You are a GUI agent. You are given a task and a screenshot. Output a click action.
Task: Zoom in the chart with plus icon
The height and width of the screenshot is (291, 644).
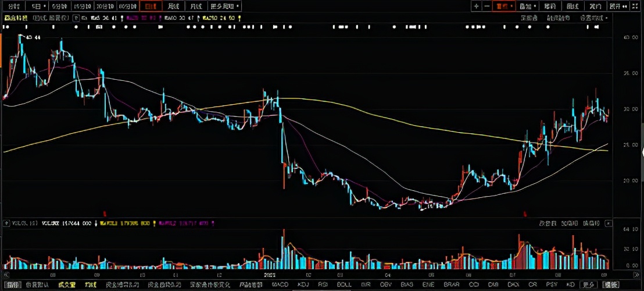[x=477, y=6]
